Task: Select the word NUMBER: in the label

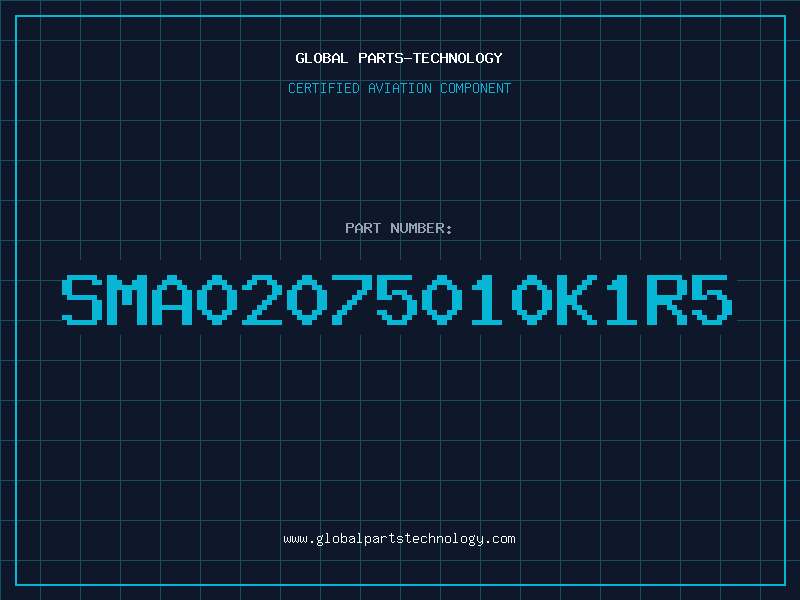Action: click(421, 228)
